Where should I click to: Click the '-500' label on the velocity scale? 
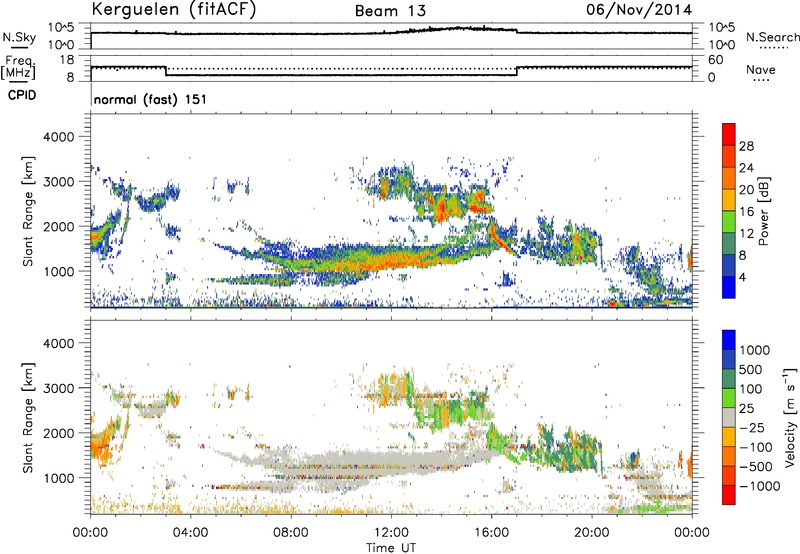click(757, 467)
